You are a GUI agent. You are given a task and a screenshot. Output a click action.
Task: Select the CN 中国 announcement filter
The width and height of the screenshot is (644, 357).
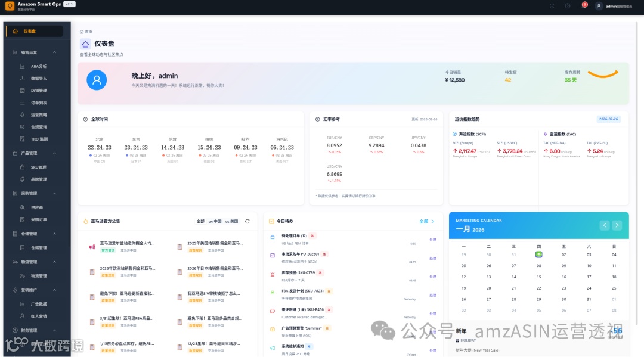[215, 221]
